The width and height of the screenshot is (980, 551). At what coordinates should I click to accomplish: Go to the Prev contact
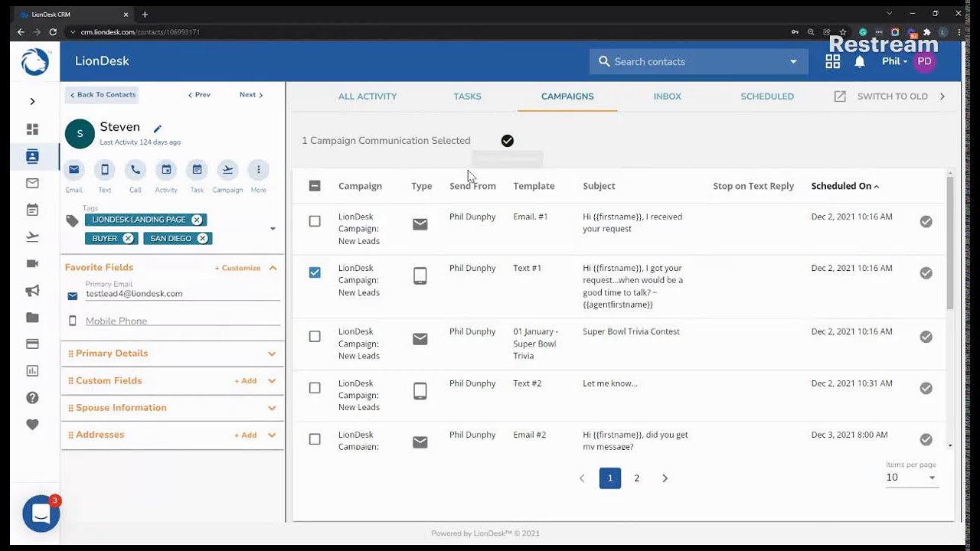[x=199, y=95]
